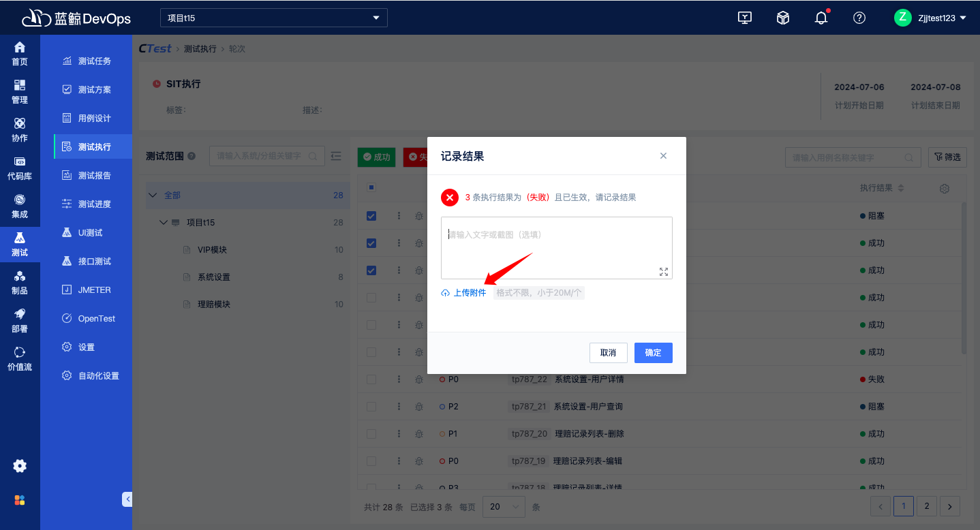
Task: Click the monitor screen icon in header
Action: (745, 18)
